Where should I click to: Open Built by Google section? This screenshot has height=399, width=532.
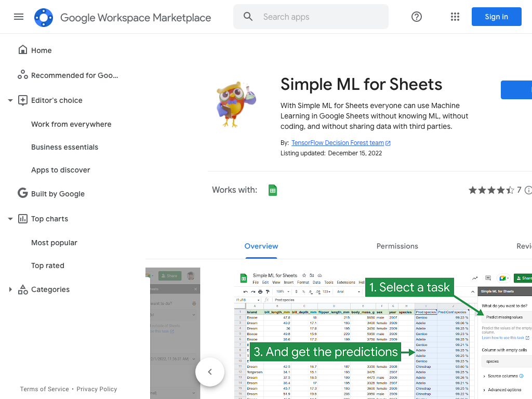click(58, 194)
